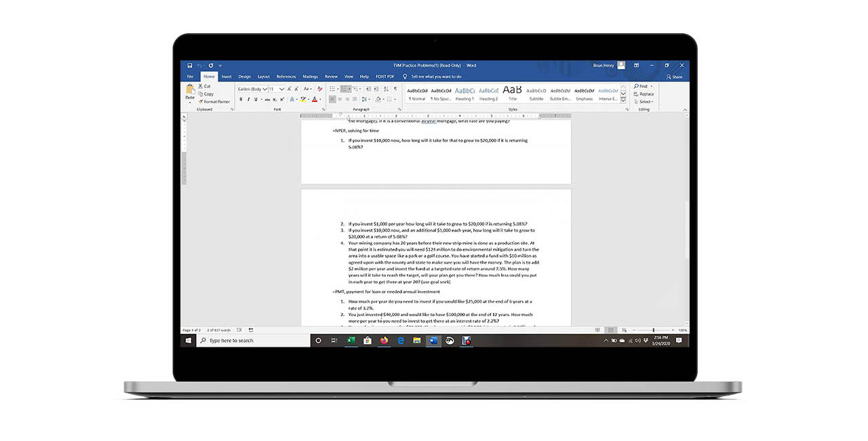
Task: Toggle Bold formatting
Action: tap(240, 99)
